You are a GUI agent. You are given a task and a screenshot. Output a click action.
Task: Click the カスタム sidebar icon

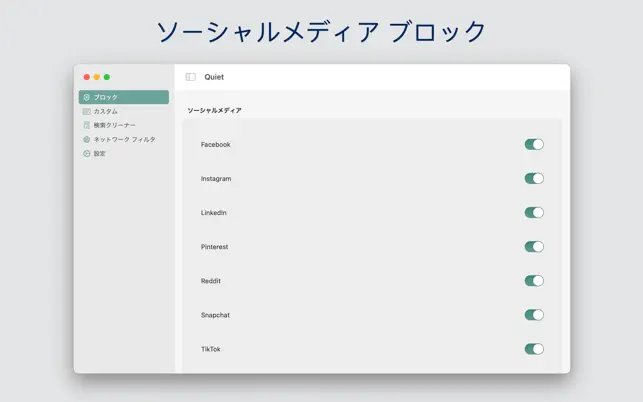[87, 112]
